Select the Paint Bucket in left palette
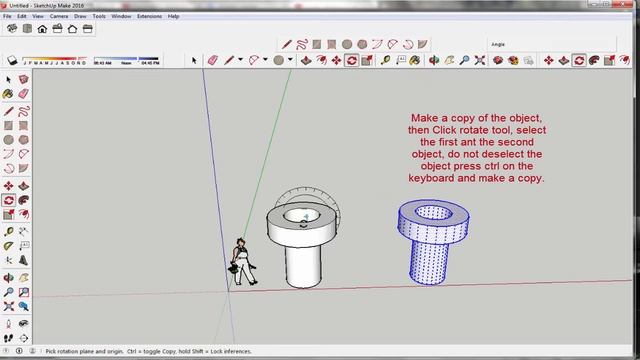This screenshot has width=640, height=360. pyautogui.click(x=9, y=94)
